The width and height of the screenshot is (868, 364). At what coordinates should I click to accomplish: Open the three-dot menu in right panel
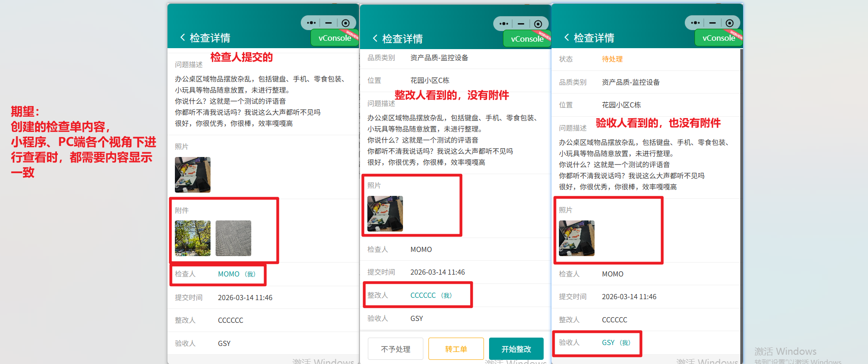click(x=695, y=23)
